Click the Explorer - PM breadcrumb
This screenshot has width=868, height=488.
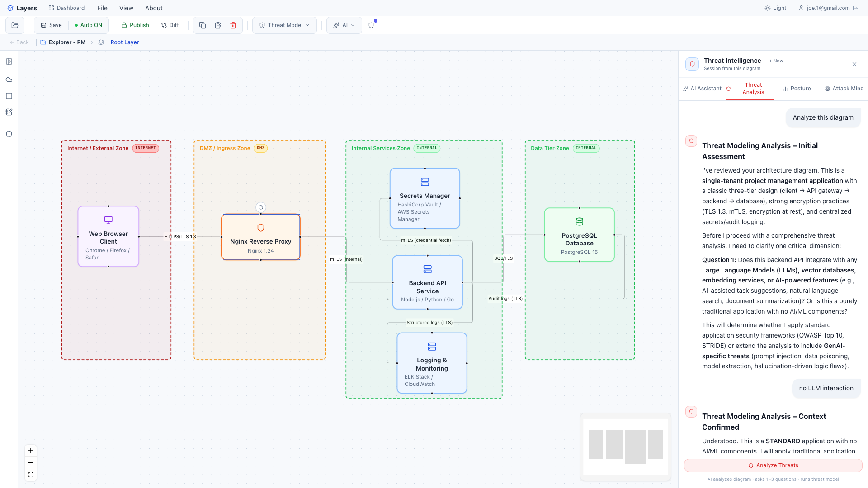point(63,42)
